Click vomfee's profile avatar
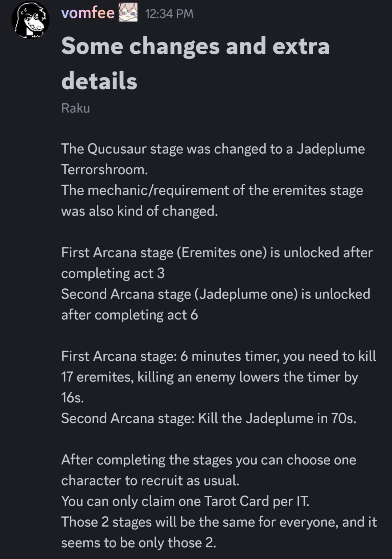 tap(31, 20)
